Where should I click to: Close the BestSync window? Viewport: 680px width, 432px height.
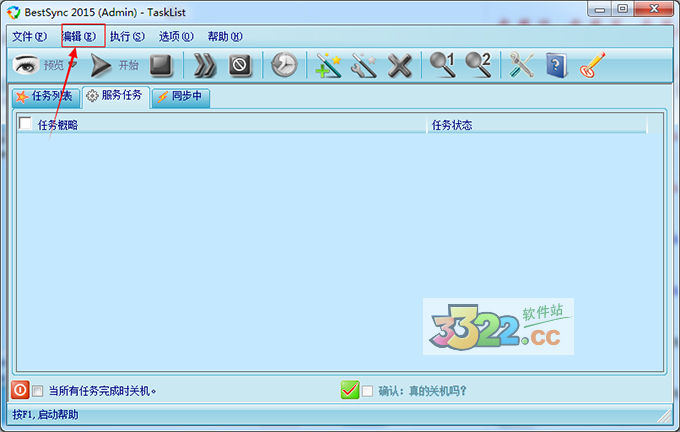click(654, 9)
